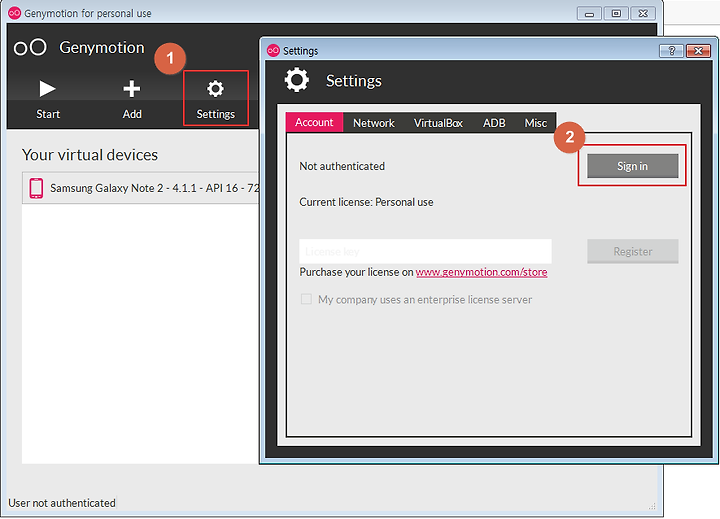
Task: Open Settings via the gear icon
Action: point(215,89)
